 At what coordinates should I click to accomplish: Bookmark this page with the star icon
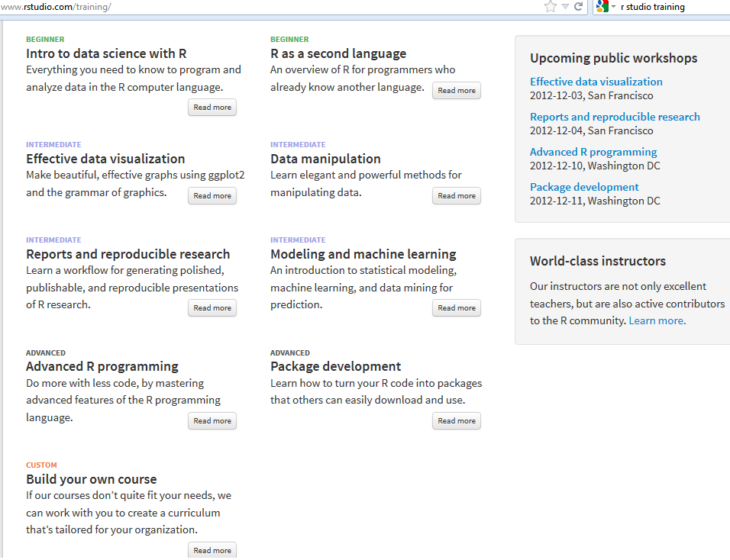point(551,7)
